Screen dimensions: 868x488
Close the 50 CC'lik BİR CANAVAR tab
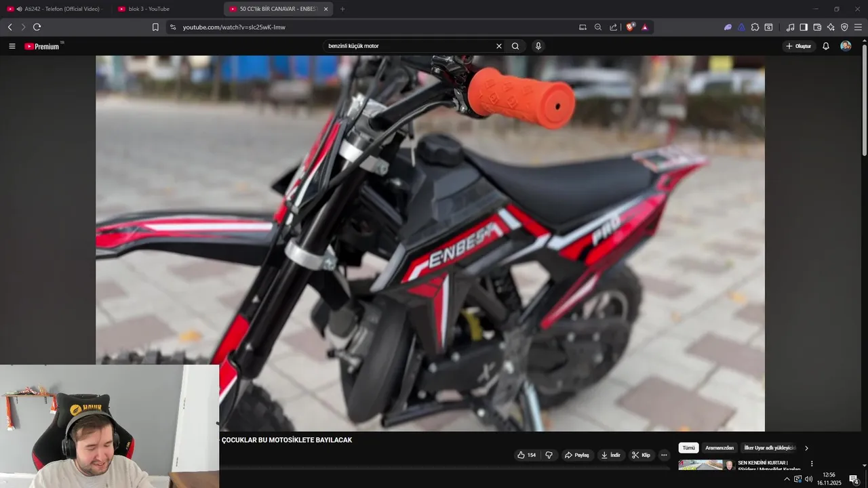click(x=326, y=9)
